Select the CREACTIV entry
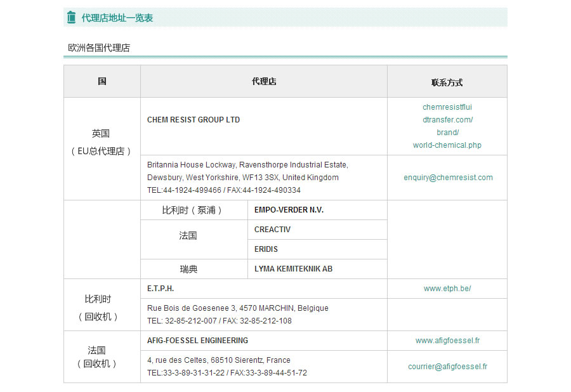Screen dimensions: 571x392 click(x=272, y=230)
